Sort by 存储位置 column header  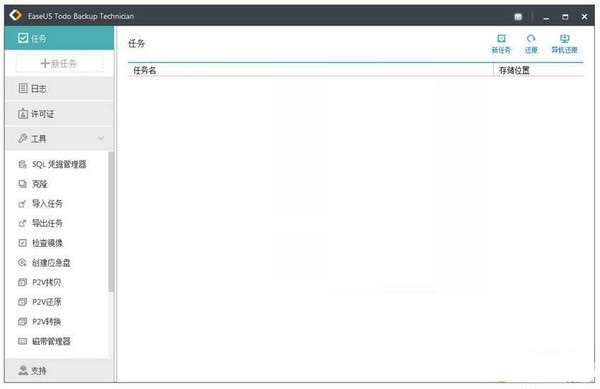coord(539,70)
